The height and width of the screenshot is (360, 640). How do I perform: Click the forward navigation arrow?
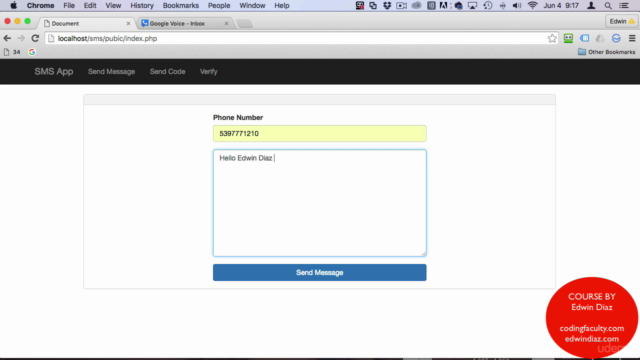[21, 38]
